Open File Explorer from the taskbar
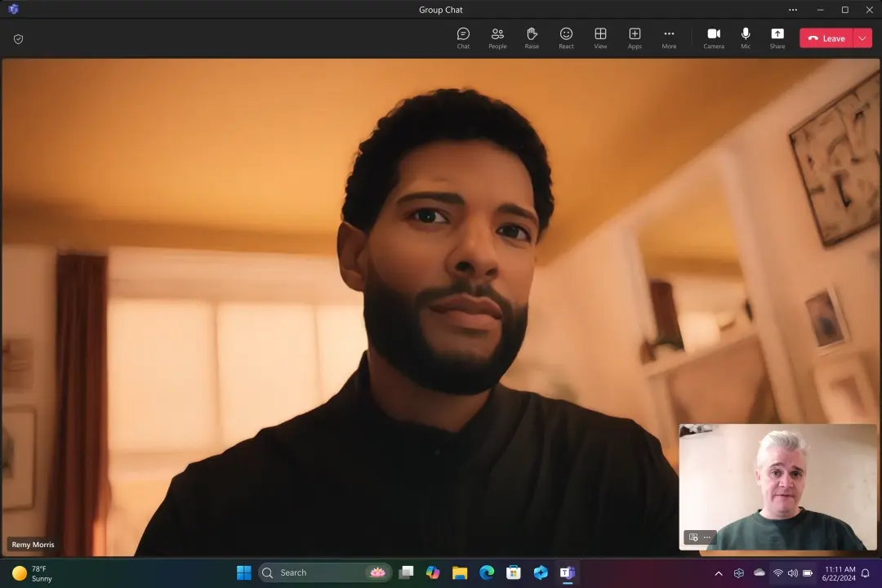 (460, 572)
